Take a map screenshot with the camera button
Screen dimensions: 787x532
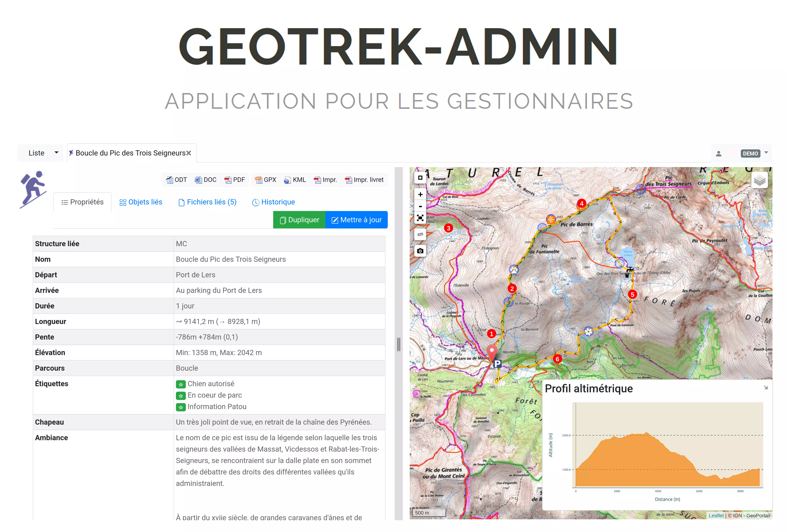click(420, 251)
